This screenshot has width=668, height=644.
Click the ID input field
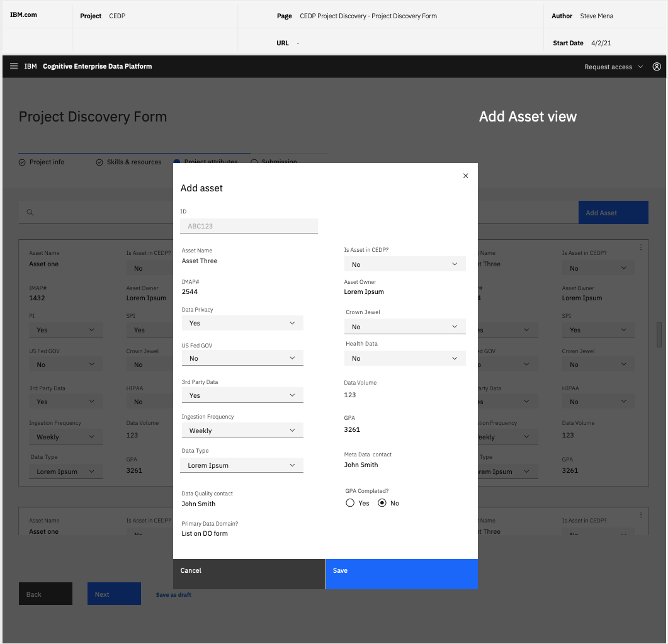[x=249, y=226]
